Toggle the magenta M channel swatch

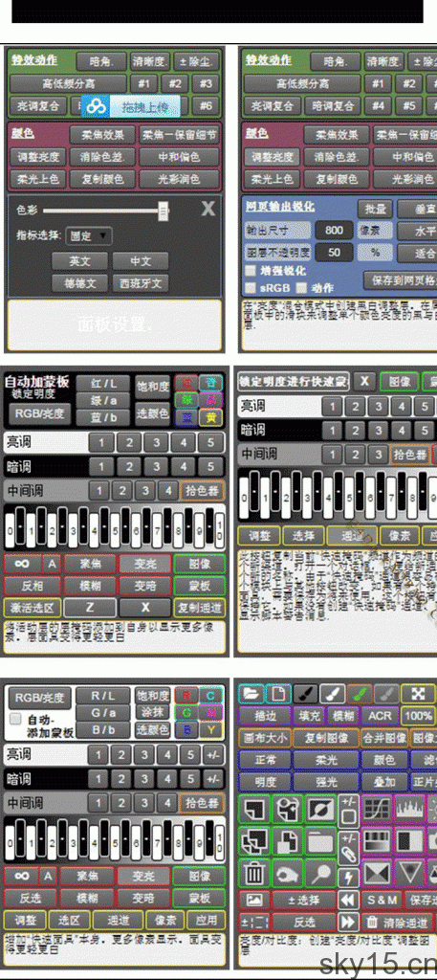[x=211, y=712]
